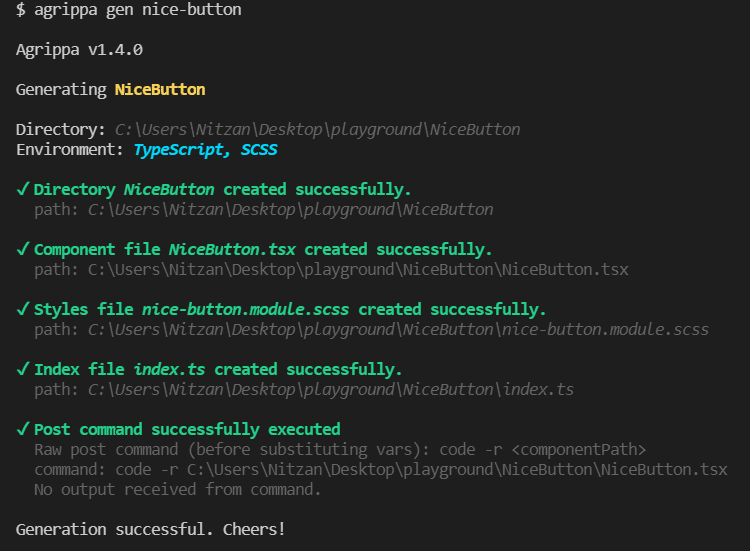
Task: Click 'Directory NiceButton created successfully.' message
Action: click(x=222, y=190)
